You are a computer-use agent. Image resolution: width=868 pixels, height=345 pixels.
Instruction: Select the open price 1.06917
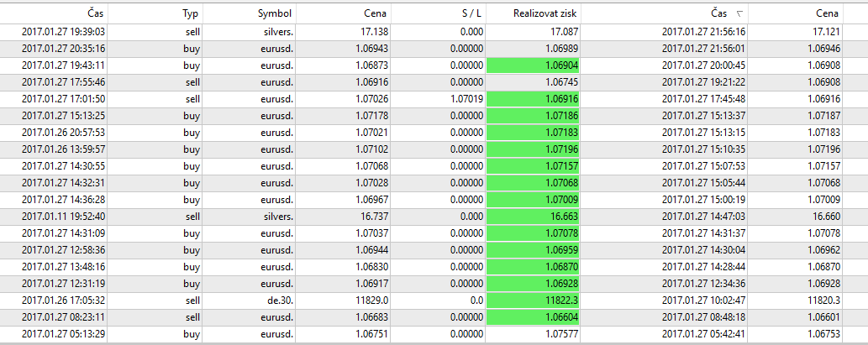371,285
